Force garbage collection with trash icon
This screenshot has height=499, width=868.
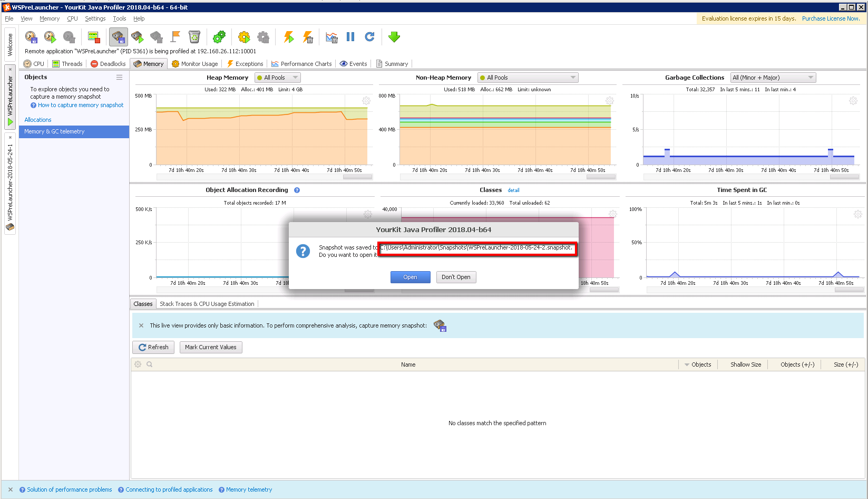[x=194, y=37]
